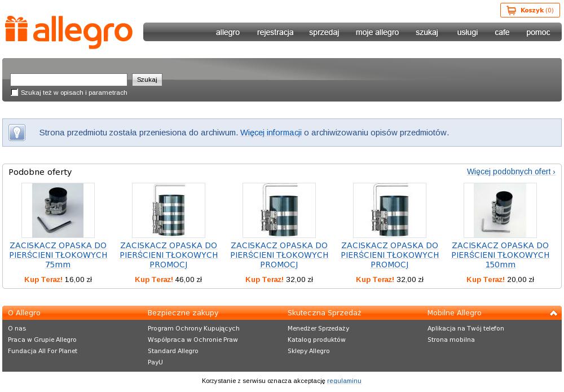564x392 pixels.
Task: Open 'Aplikacja na Twój telefon' link
Action: (x=466, y=328)
